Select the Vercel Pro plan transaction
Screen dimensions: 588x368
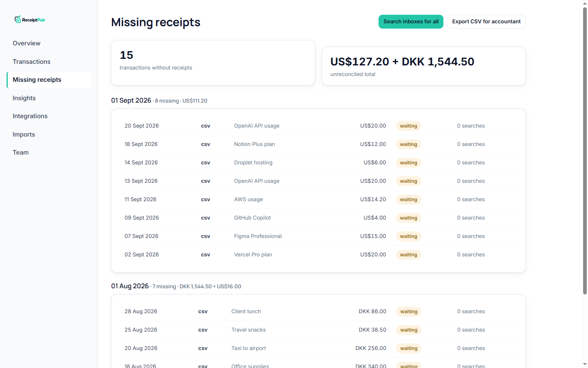[318, 255]
